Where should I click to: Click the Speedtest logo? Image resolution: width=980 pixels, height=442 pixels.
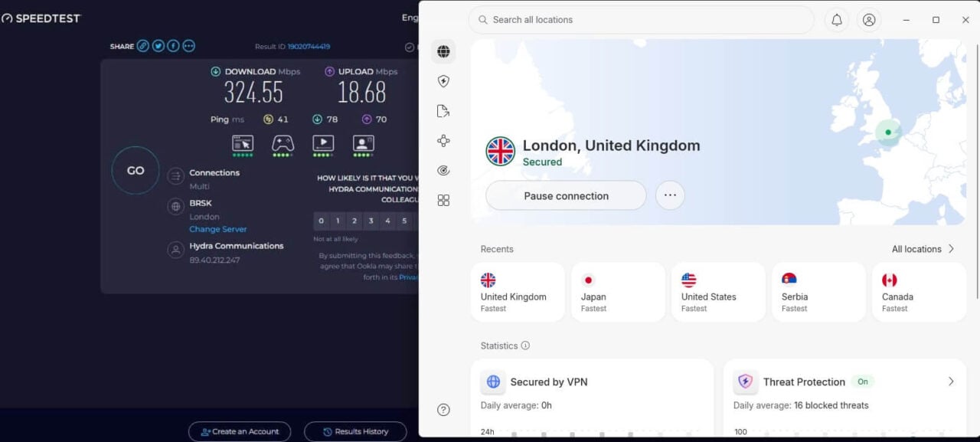41,18
